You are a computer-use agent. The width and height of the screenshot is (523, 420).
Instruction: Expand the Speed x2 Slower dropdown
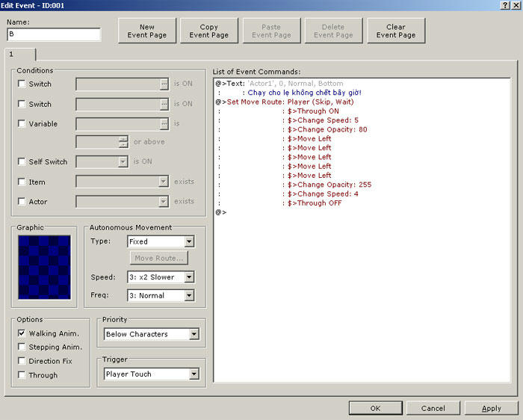(x=189, y=277)
